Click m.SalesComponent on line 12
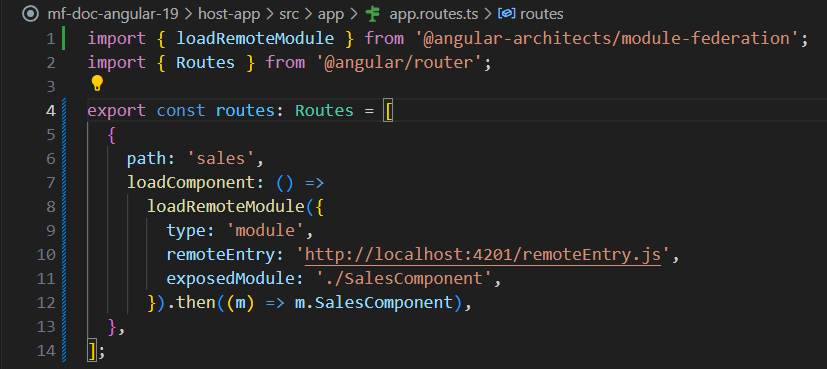Screen dimensions: 827x369 (373, 303)
